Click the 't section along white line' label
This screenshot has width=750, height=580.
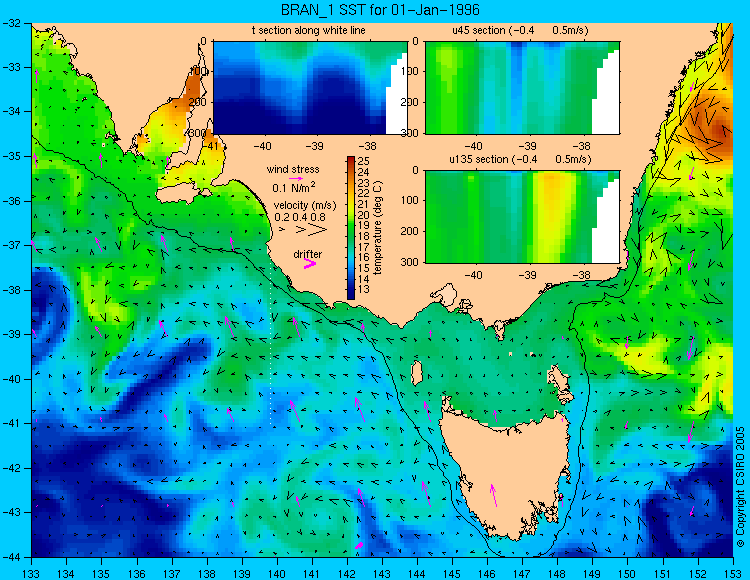(309, 31)
